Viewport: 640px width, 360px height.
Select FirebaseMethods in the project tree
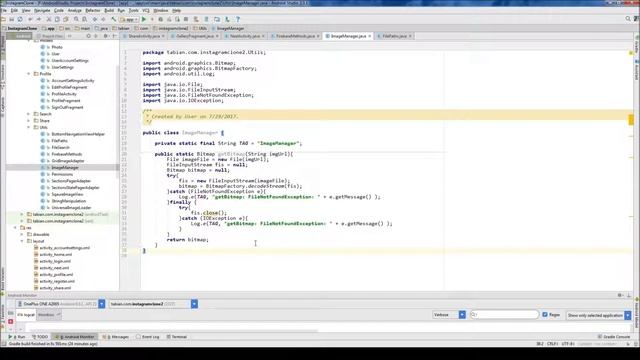[x=67, y=154]
